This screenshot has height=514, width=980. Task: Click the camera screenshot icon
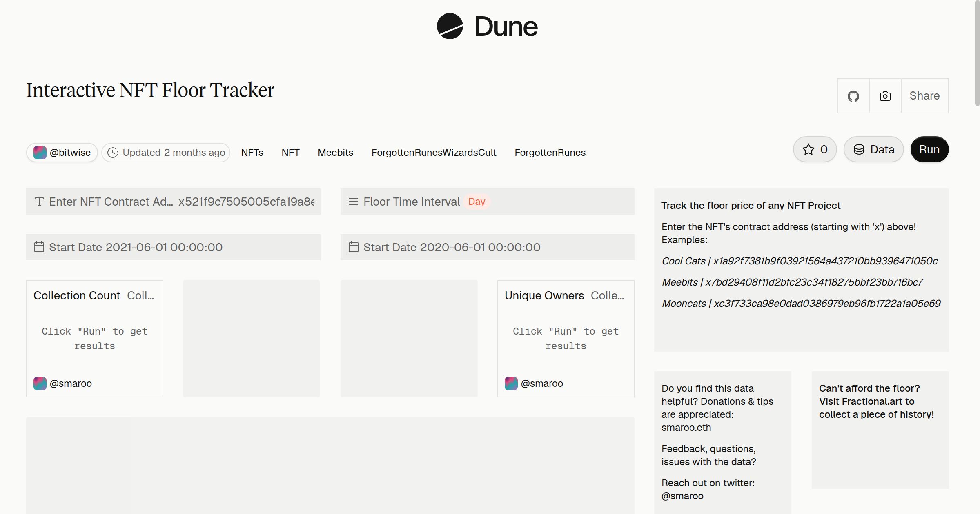[x=885, y=96]
